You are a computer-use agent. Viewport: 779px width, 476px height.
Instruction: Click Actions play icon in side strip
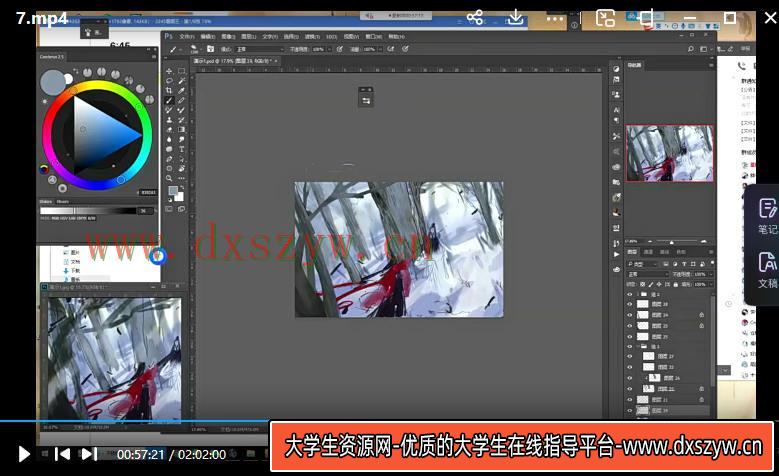click(617, 254)
